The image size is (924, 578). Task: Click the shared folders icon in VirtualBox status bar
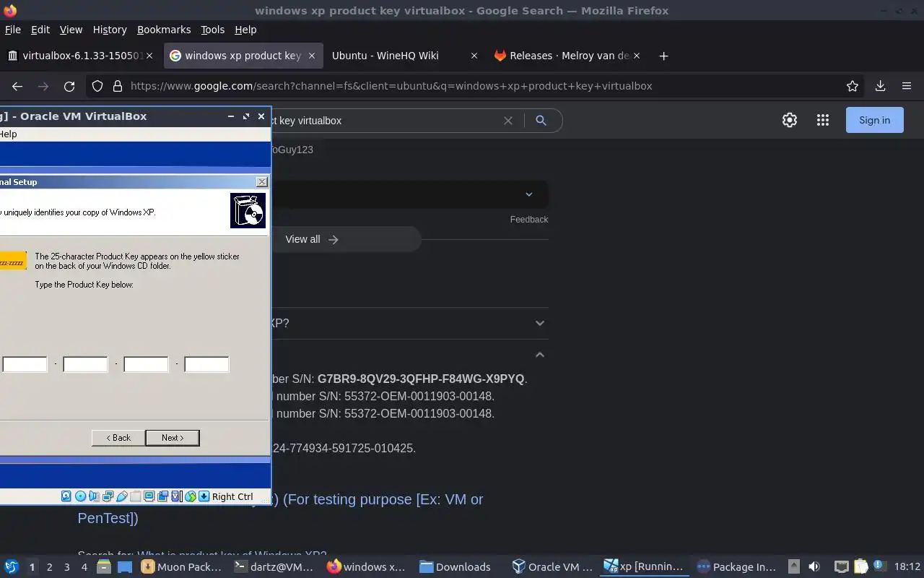(x=135, y=496)
